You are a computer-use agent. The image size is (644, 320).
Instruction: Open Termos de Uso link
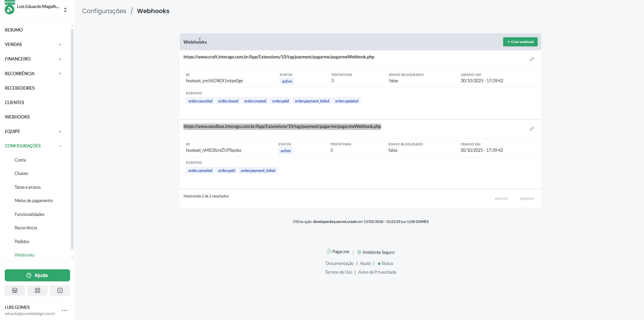(x=338, y=272)
